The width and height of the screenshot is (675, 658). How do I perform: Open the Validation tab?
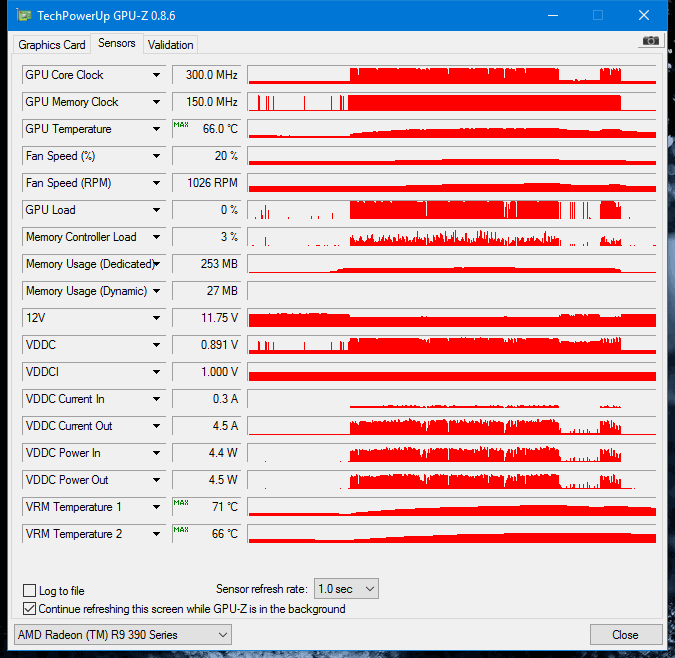tap(170, 45)
